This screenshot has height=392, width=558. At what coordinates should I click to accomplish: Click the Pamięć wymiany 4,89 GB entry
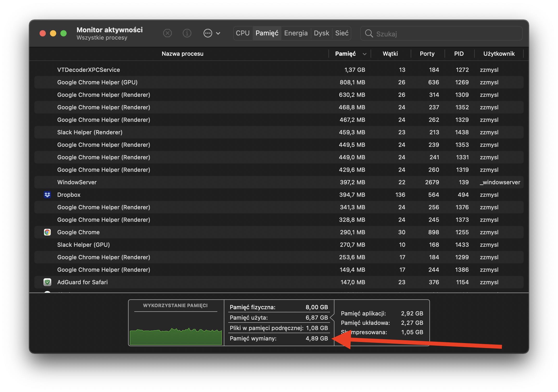279,338
